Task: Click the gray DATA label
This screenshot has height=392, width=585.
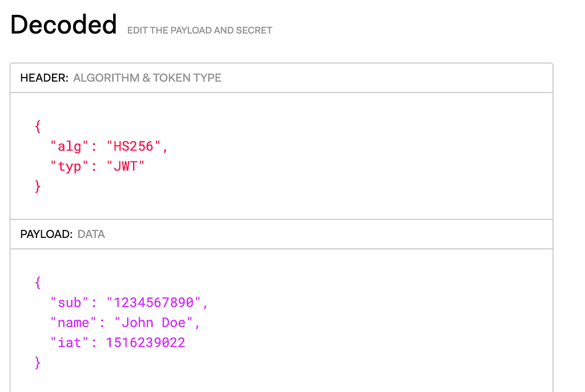Action: click(91, 235)
